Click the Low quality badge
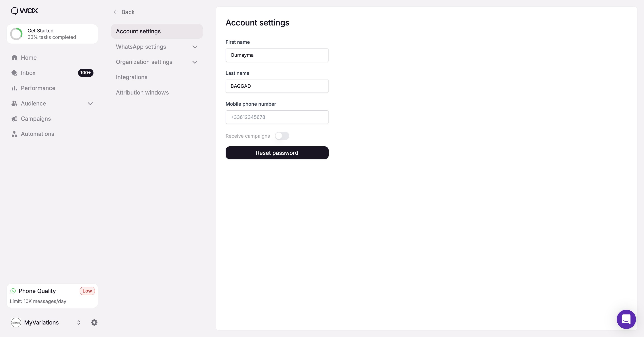Viewport: 644px width, 337px height. pos(87,291)
